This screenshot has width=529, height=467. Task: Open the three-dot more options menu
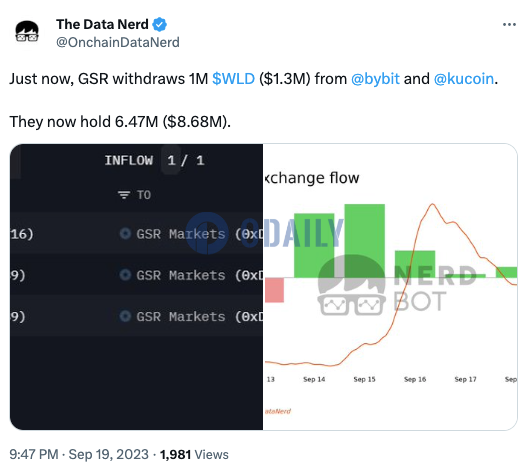tap(509, 25)
